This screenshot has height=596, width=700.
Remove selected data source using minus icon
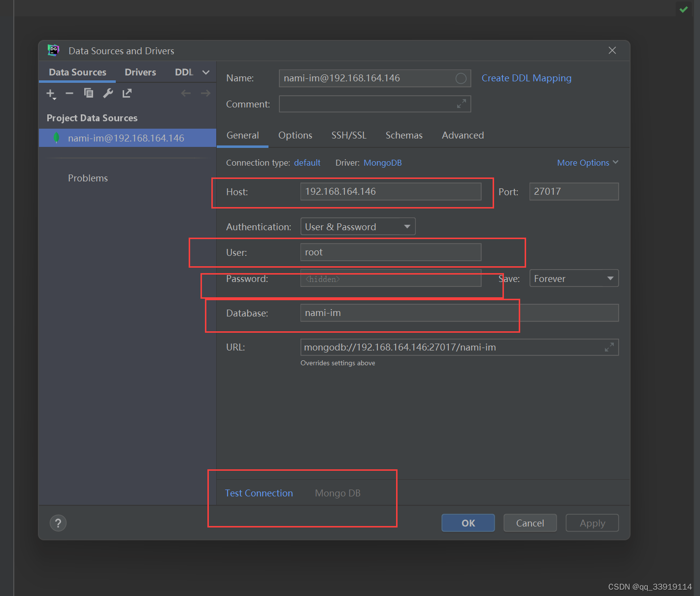69,93
